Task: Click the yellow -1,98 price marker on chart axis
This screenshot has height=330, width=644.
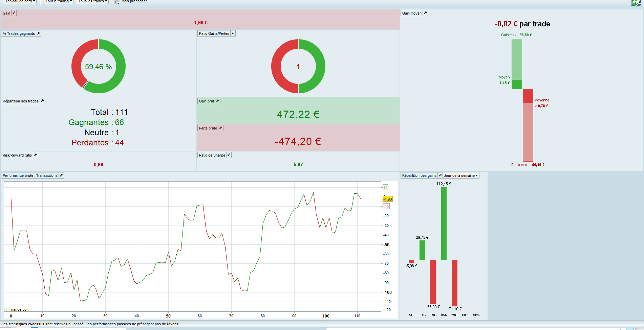Action: coord(388,199)
